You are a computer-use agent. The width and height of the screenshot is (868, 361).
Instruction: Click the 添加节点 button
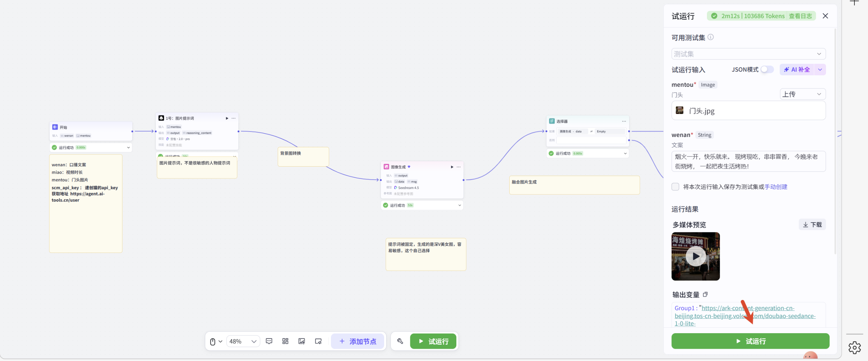(x=358, y=341)
